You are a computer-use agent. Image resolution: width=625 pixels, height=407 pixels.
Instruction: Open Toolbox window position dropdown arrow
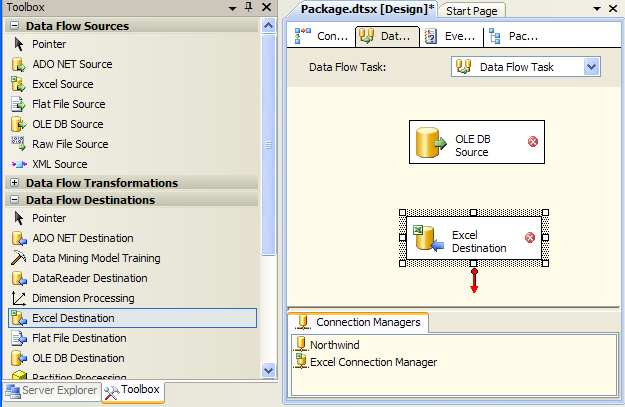[x=232, y=8]
